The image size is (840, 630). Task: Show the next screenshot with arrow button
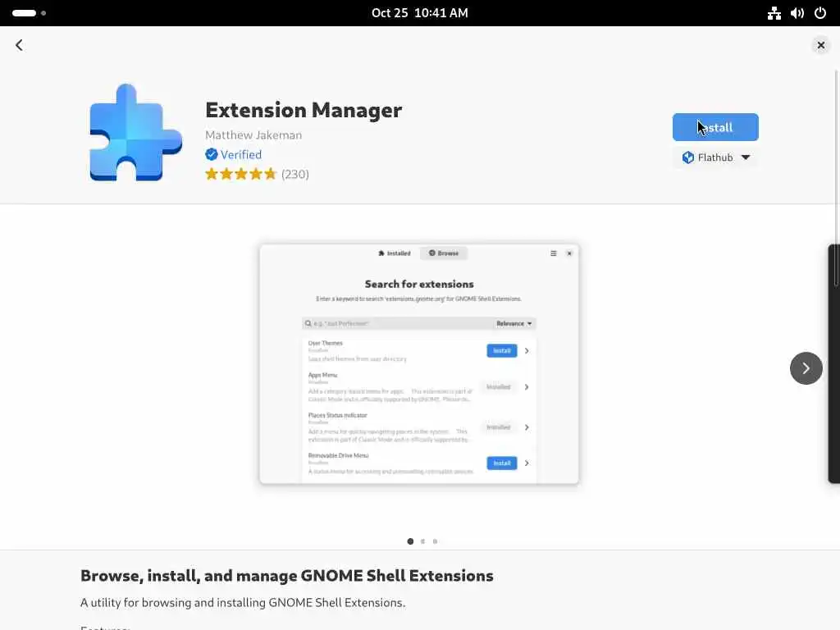point(806,368)
